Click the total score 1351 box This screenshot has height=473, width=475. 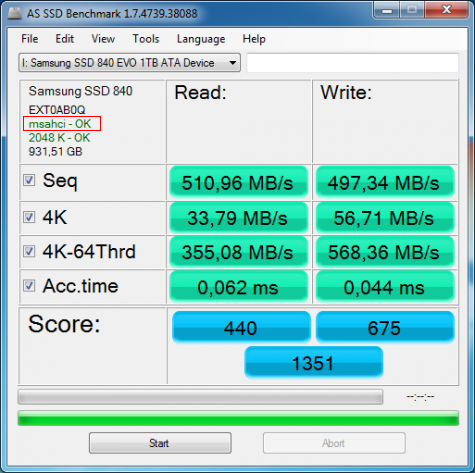click(313, 362)
